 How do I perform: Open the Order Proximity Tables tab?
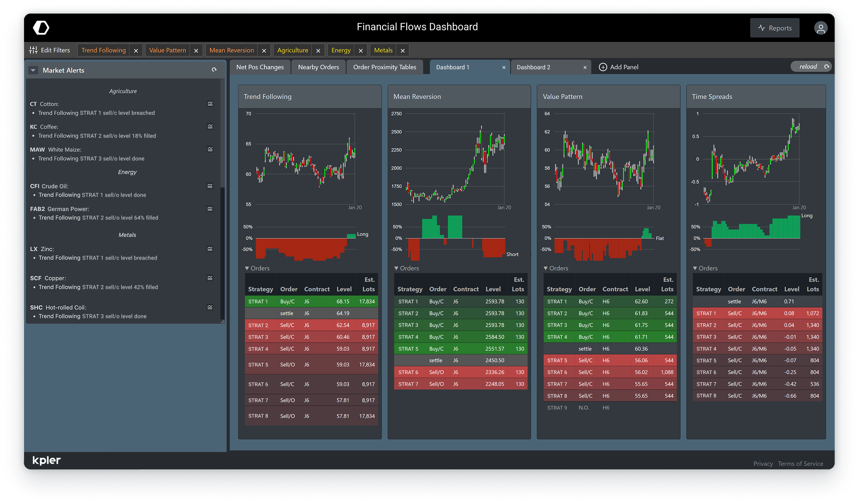pyautogui.click(x=385, y=67)
